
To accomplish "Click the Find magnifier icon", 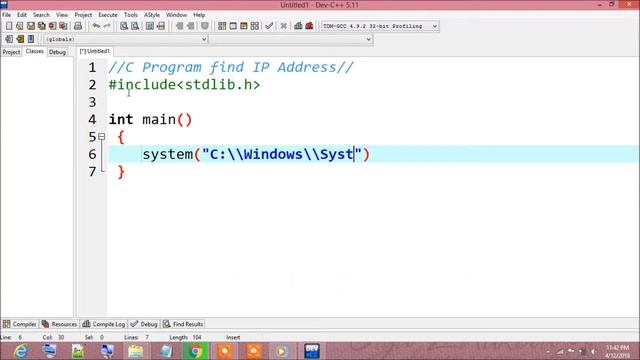I will click(124, 26).
